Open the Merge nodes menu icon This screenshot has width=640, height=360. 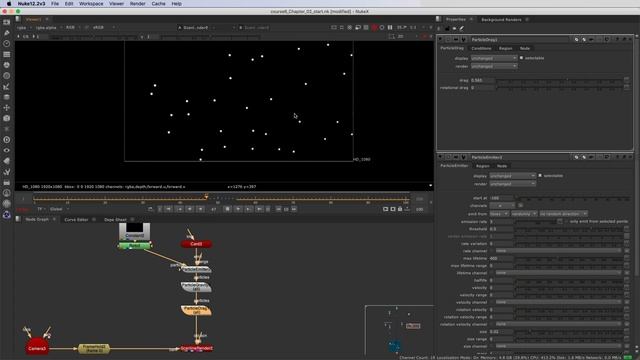click(7, 97)
